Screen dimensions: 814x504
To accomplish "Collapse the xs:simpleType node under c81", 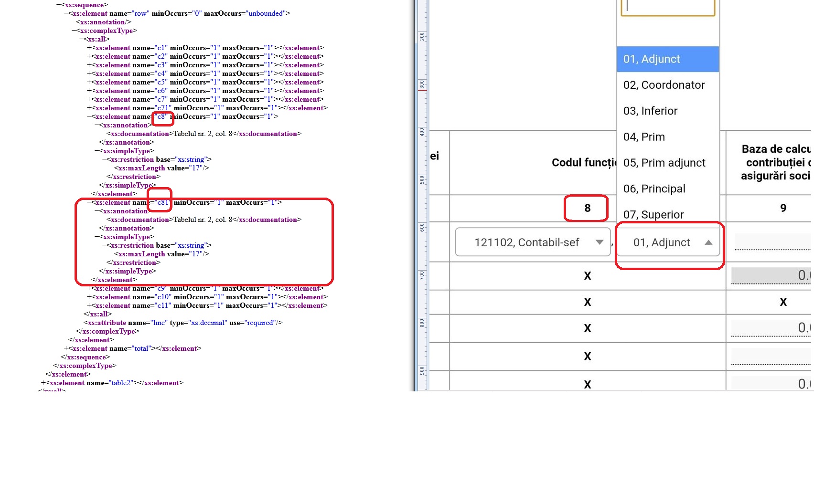I will click(97, 237).
